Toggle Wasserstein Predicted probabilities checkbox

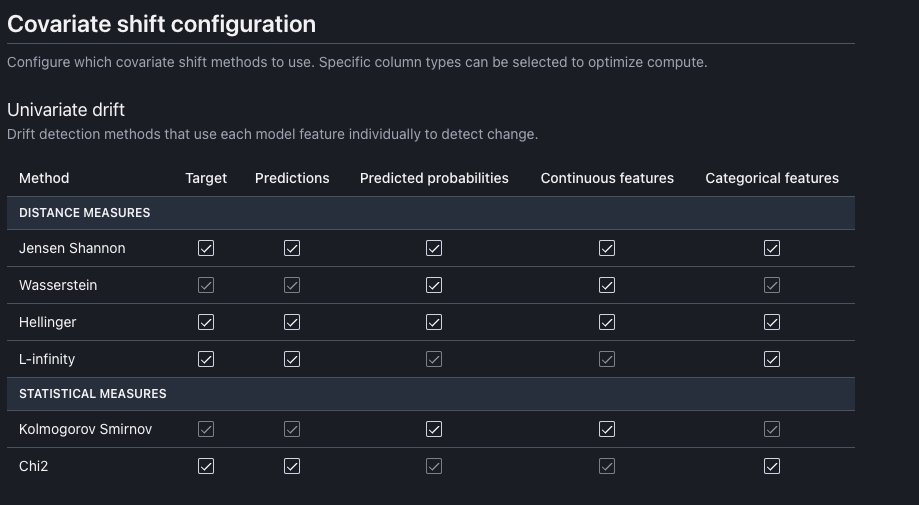pyautogui.click(x=434, y=285)
